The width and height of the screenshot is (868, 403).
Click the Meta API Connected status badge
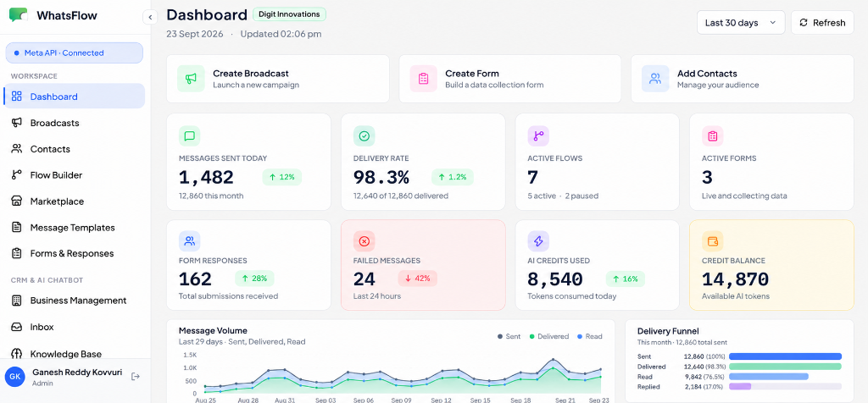click(x=75, y=53)
